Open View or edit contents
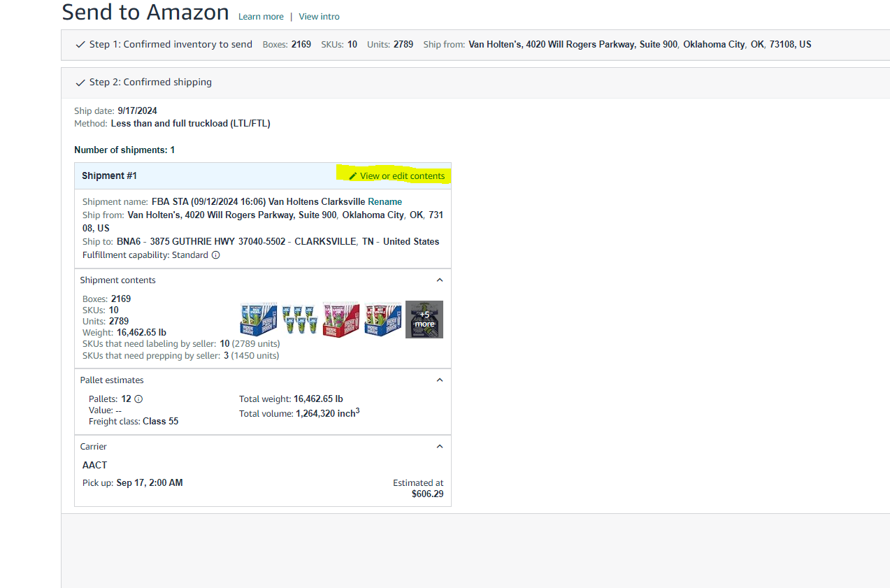The image size is (890, 588). [402, 176]
